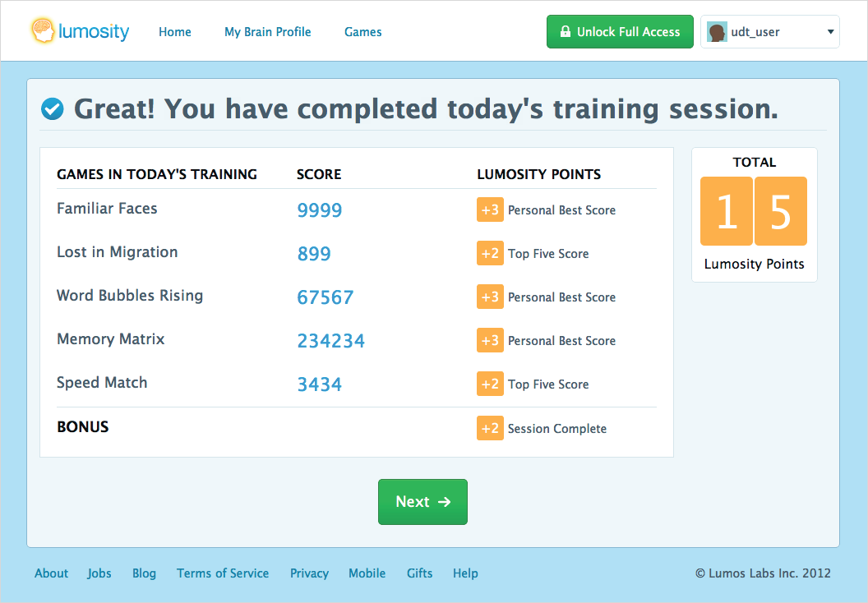Click the SCORE column header

coord(319,174)
